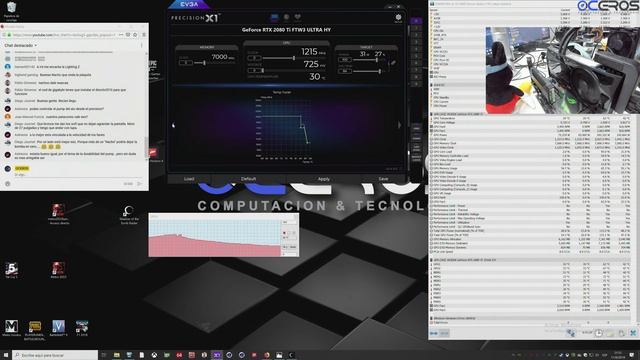The width and height of the screenshot is (640, 360).
Task: Select the top-right fan curve node
Action: click(301, 117)
